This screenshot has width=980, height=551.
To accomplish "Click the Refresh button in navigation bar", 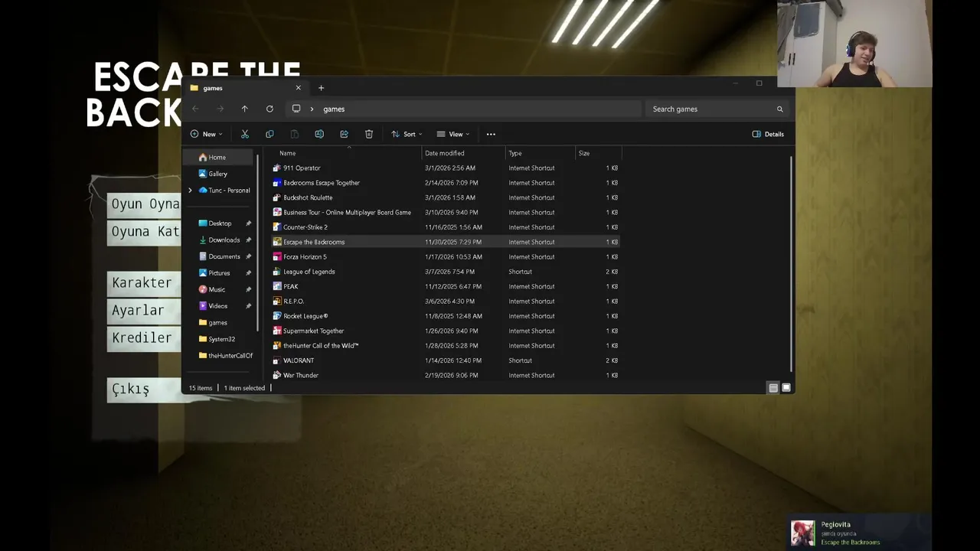I will tap(269, 109).
